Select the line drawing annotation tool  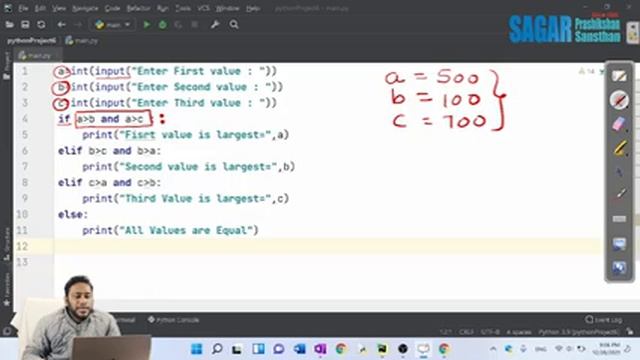pos(620,194)
